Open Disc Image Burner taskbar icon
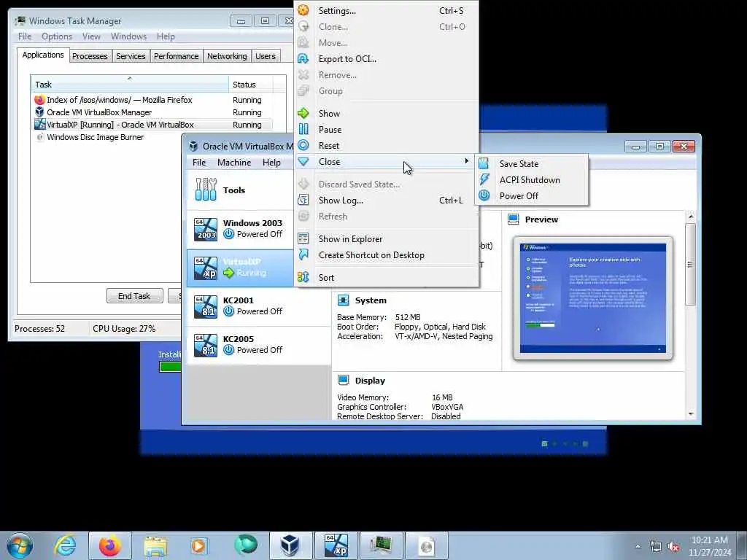 (426, 545)
